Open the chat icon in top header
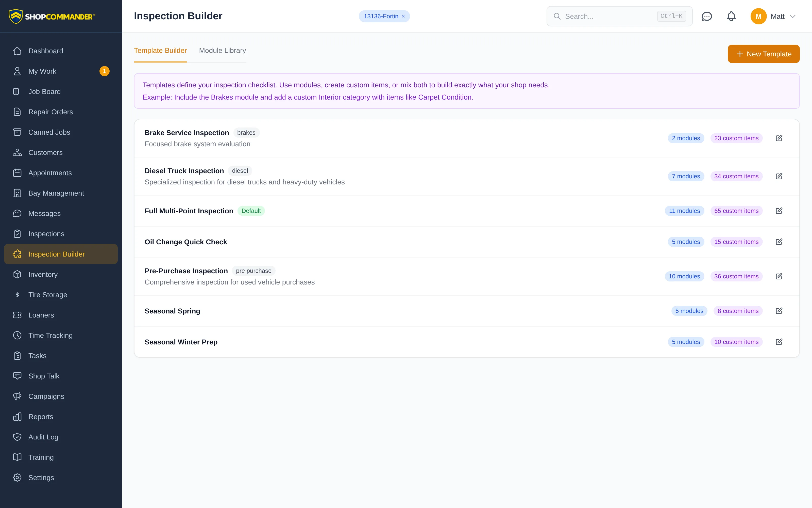 point(707,16)
